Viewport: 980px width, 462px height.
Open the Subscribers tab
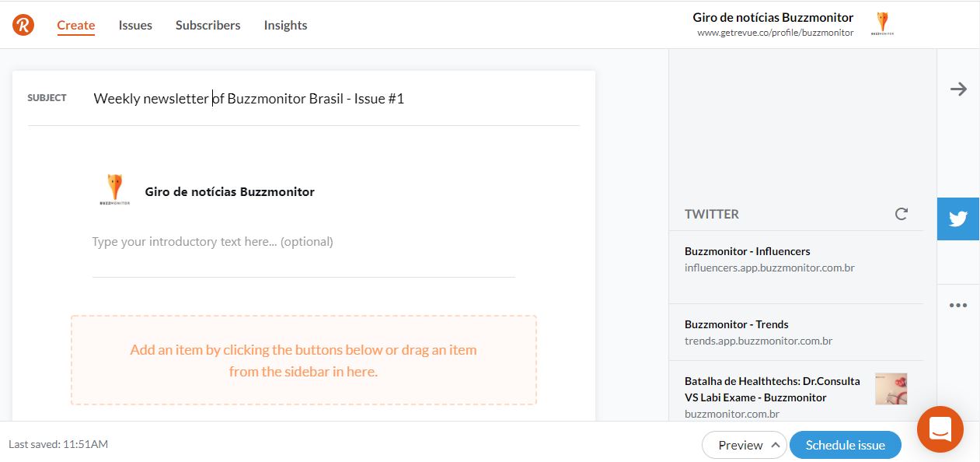point(208,25)
